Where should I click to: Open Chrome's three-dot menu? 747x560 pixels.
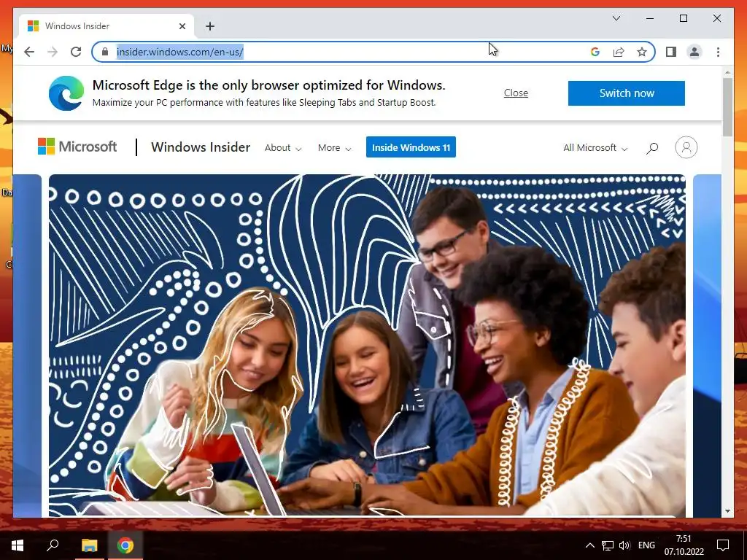pyautogui.click(x=718, y=52)
